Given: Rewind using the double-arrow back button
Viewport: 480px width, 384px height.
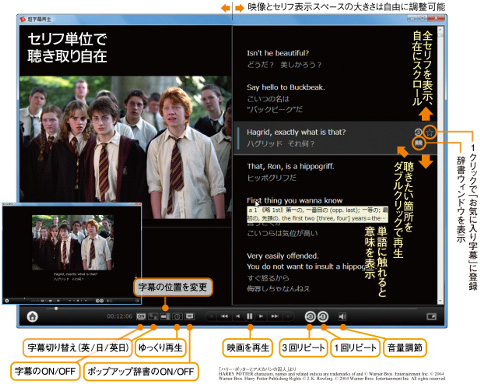Looking at the screenshot, I should (x=225, y=316).
